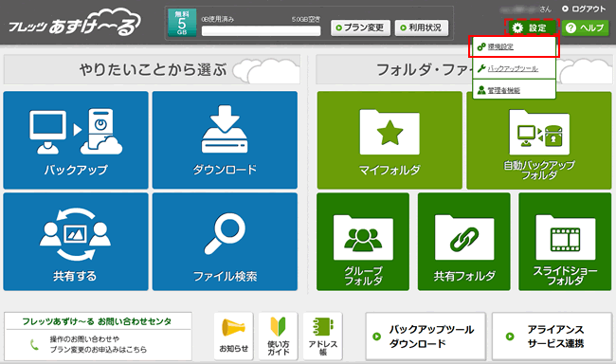Open the 設定 settings dropdown

tap(533, 27)
